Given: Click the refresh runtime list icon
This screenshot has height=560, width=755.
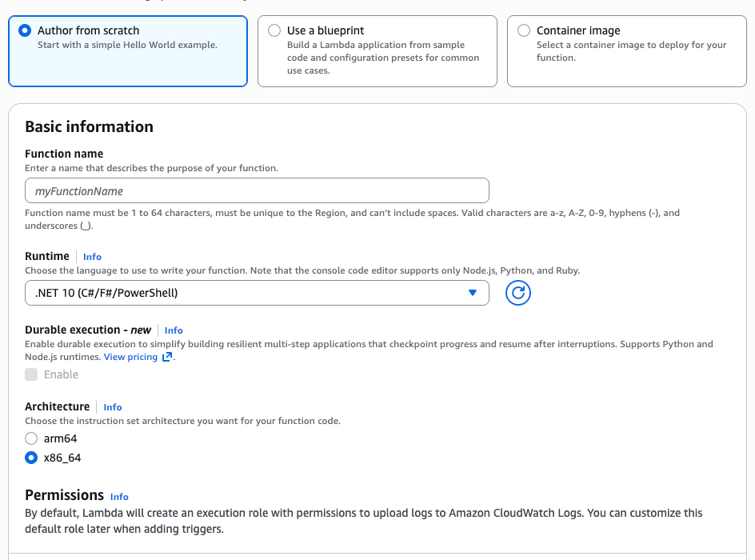Looking at the screenshot, I should (518, 293).
